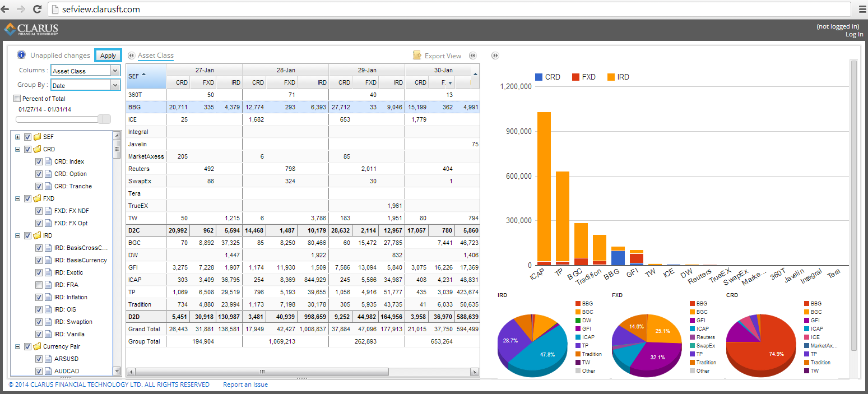Click the Export View document icon
The height and width of the screenshot is (394, 868).
[x=417, y=55]
